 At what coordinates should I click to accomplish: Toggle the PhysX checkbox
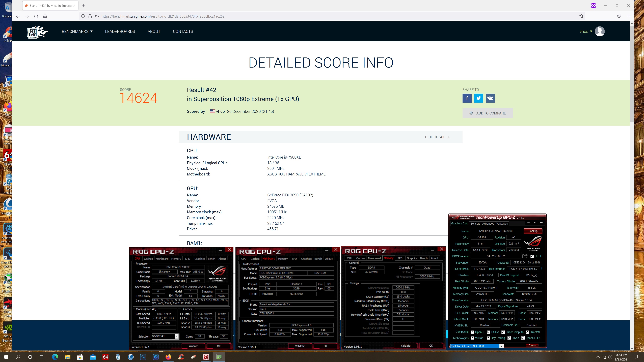pyautogui.click(x=509, y=338)
